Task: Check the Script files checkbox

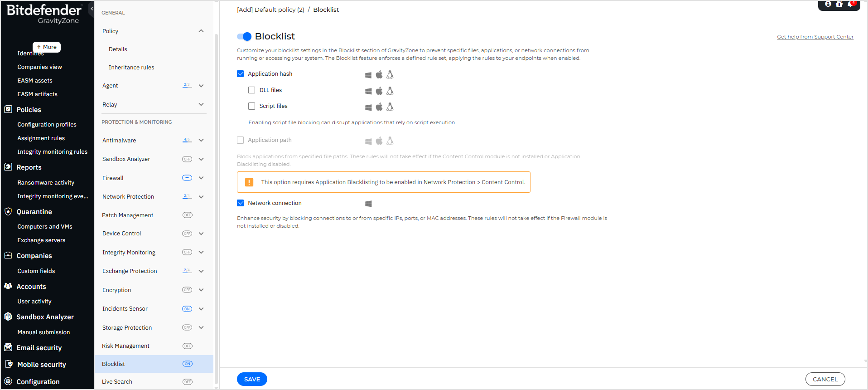Action: pos(252,106)
